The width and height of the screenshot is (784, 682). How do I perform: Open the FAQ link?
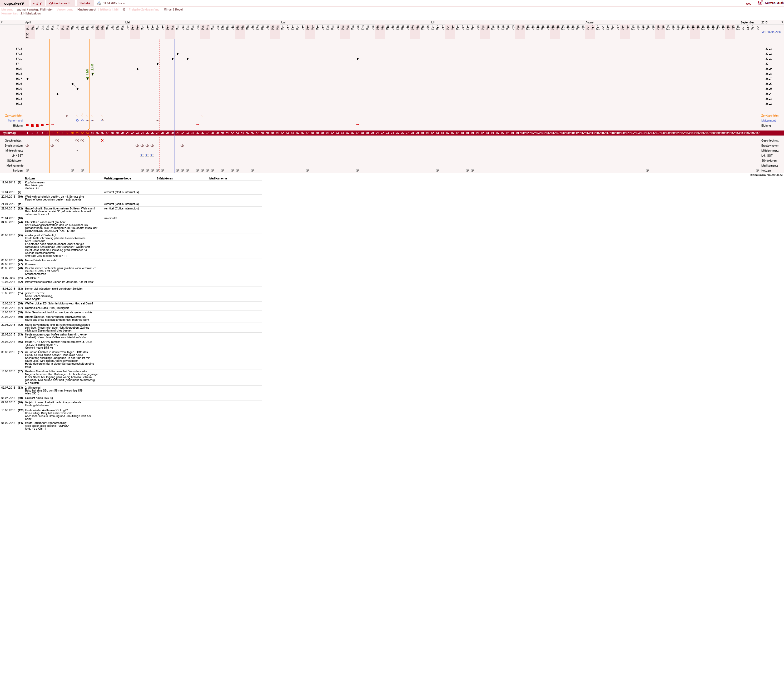tap(748, 3)
